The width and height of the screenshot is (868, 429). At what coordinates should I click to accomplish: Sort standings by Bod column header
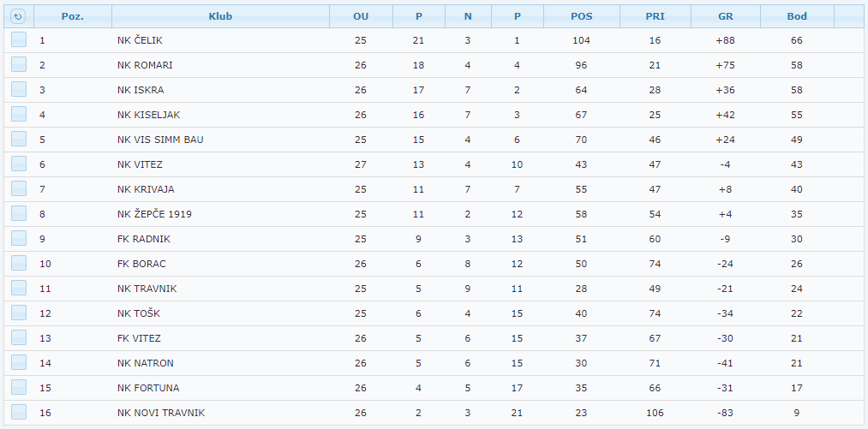click(x=797, y=16)
